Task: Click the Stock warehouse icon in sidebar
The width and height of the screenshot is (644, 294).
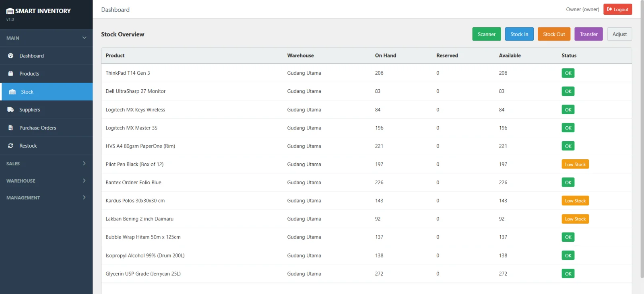Action: coord(12,92)
